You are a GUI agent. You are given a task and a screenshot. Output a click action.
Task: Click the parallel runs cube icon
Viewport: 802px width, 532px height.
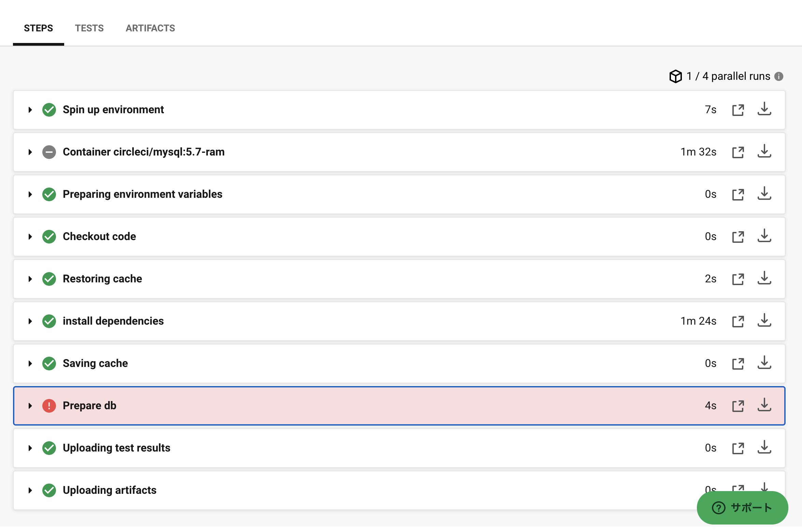(x=675, y=76)
